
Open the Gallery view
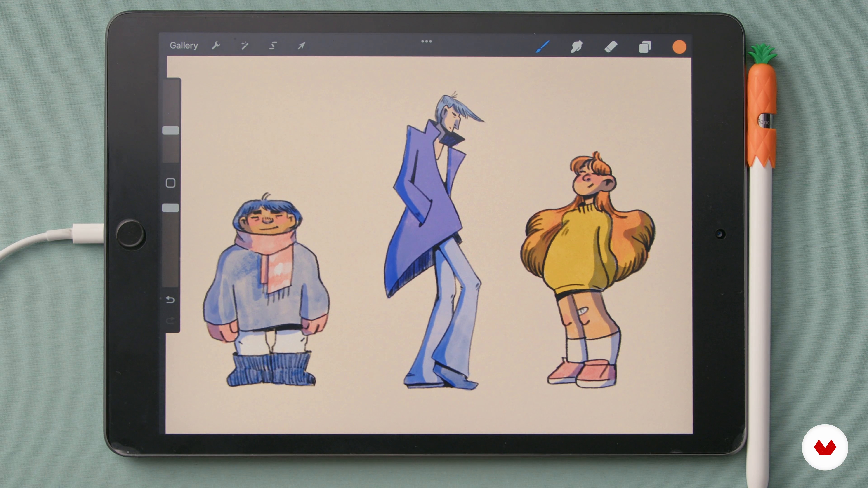[184, 45]
